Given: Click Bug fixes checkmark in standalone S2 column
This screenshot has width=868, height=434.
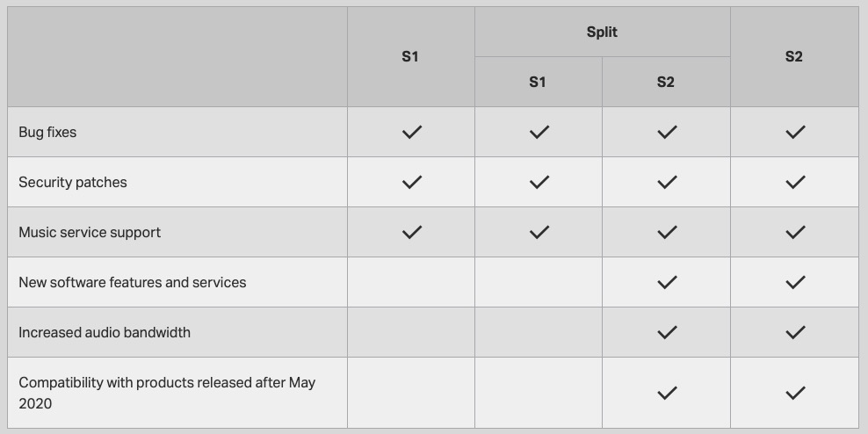Looking at the screenshot, I should (795, 132).
